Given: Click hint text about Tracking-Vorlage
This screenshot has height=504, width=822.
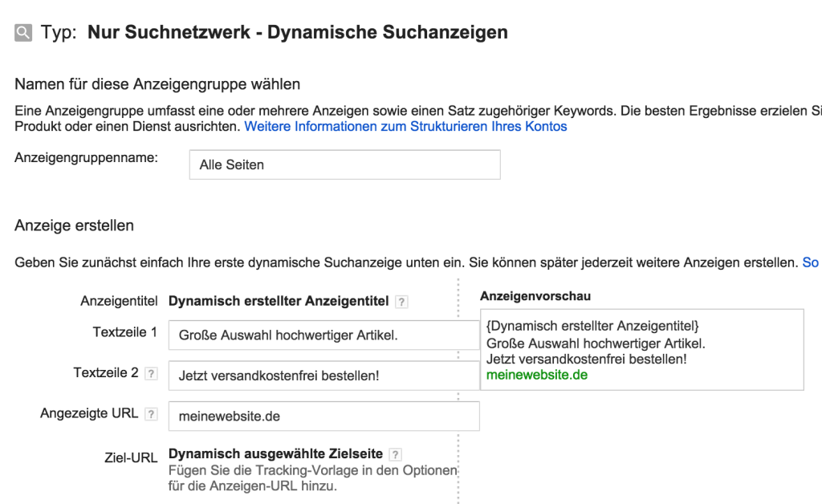Looking at the screenshot, I should point(312,478).
